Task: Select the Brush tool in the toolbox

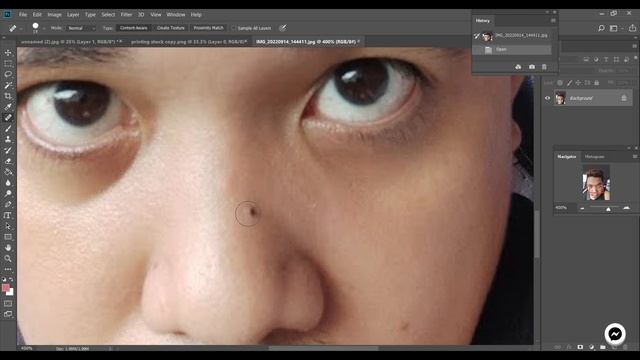Action: 8,129
